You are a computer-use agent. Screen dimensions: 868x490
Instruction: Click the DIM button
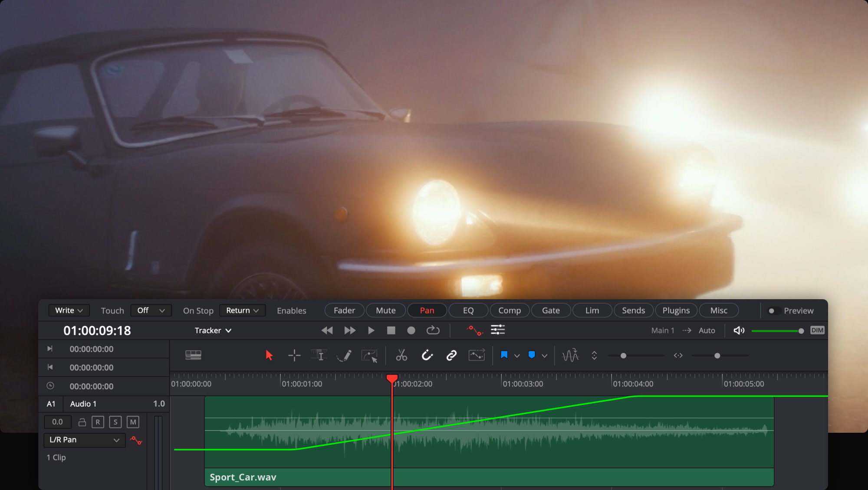(817, 330)
